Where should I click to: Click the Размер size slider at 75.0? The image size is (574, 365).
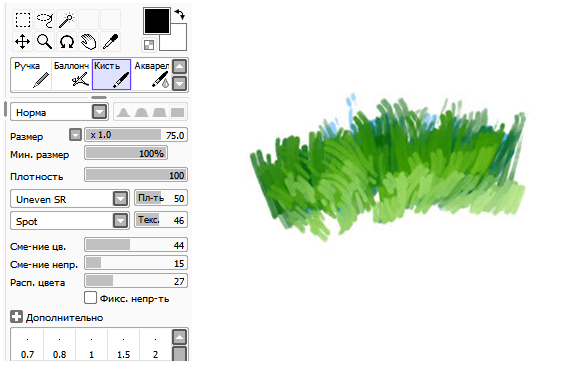pos(136,135)
